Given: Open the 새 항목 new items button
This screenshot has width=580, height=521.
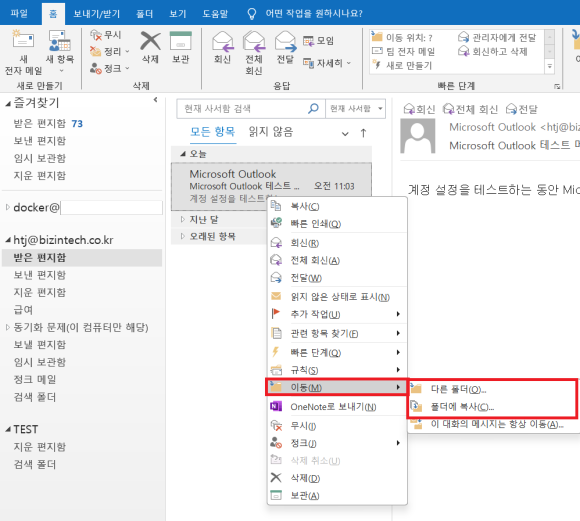Looking at the screenshot, I should coord(60,52).
